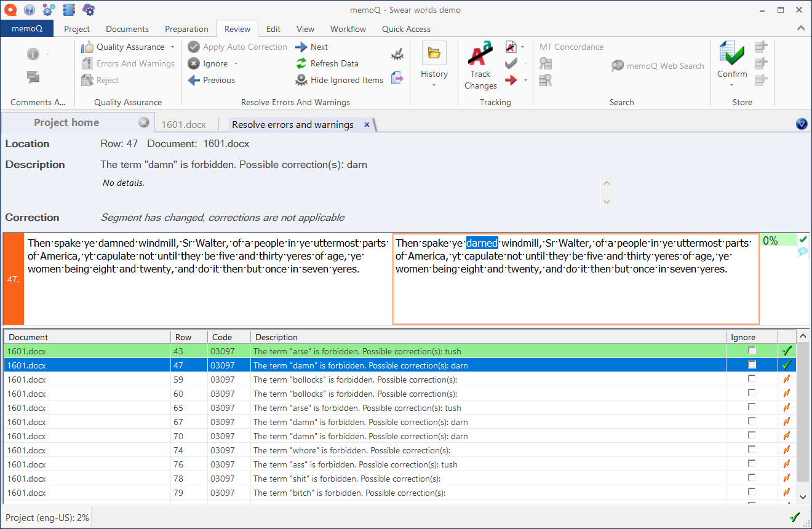Tick Ignore checkbox for row 59

pos(752,379)
